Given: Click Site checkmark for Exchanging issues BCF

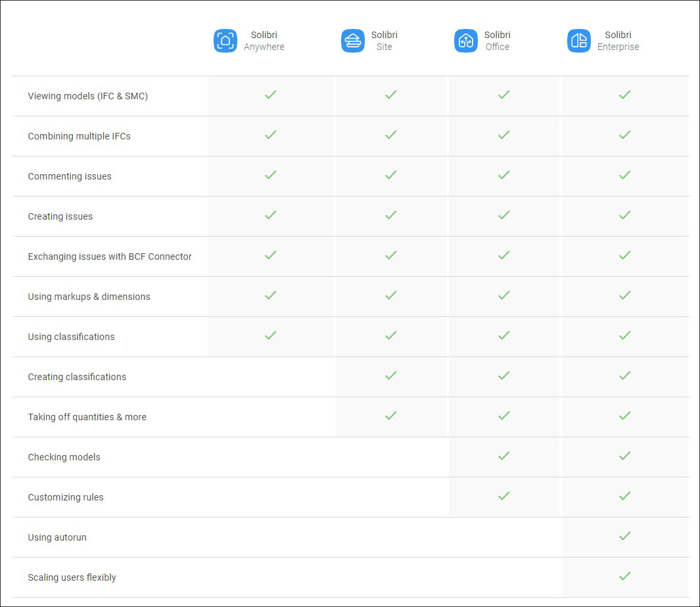Looking at the screenshot, I should click(x=390, y=255).
